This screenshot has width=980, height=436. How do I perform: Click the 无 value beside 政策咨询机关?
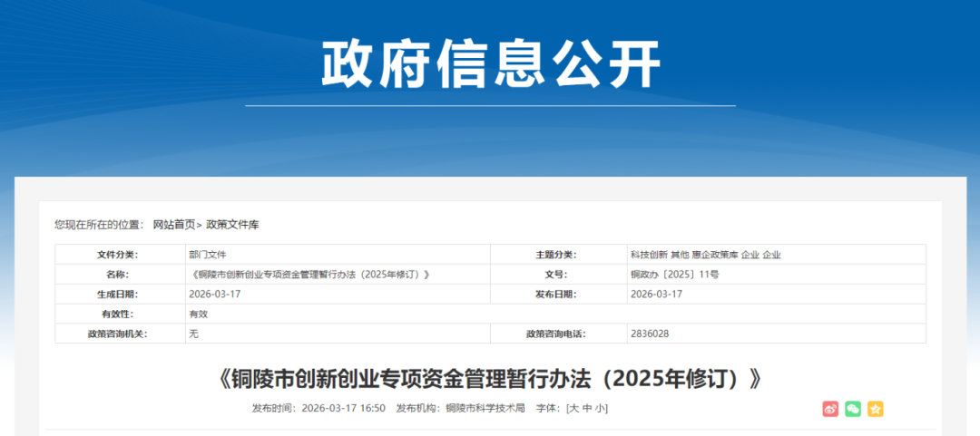point(194,334)
